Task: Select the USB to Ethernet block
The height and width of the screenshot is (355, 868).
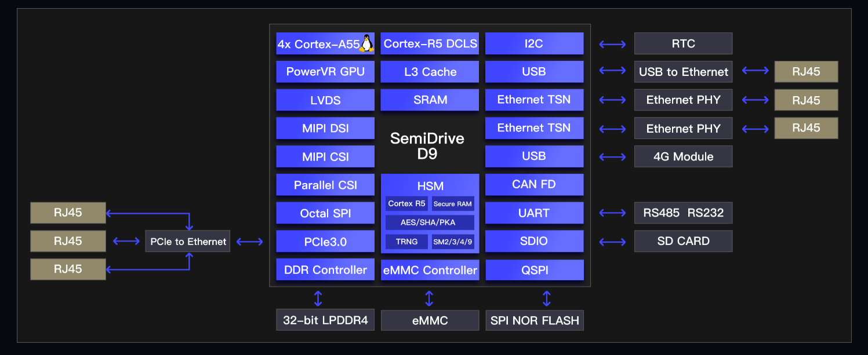Action: click(683, 72)
